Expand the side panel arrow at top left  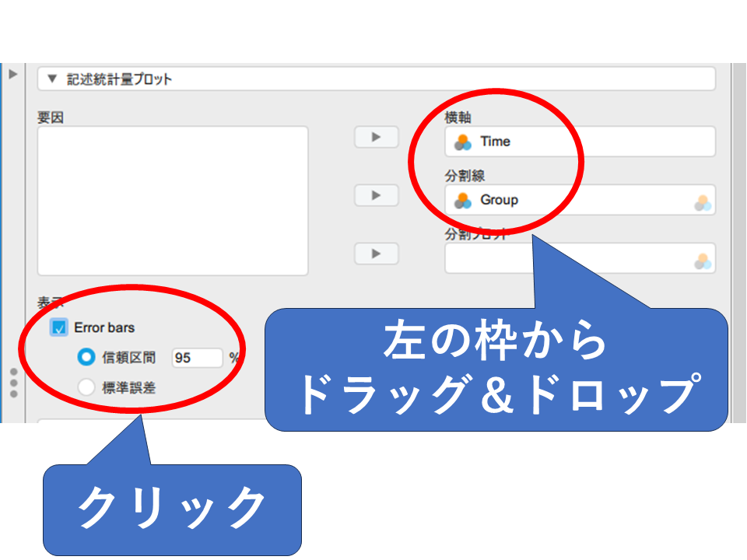(x=12, y=75)
